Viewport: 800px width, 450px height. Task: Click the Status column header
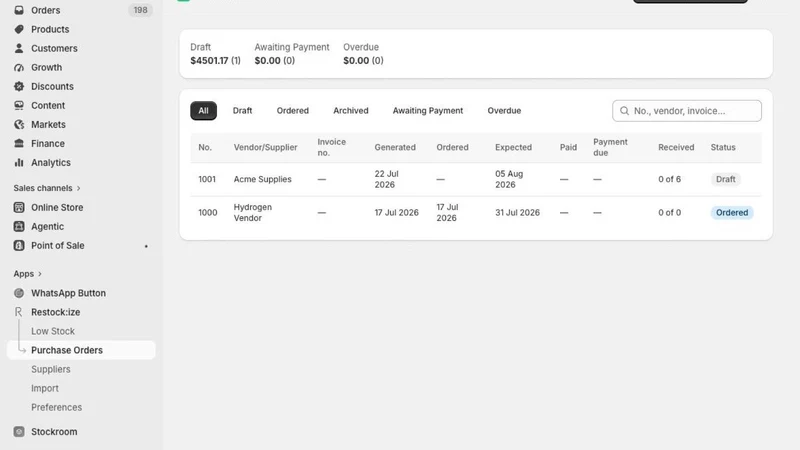tap(723, 147)
